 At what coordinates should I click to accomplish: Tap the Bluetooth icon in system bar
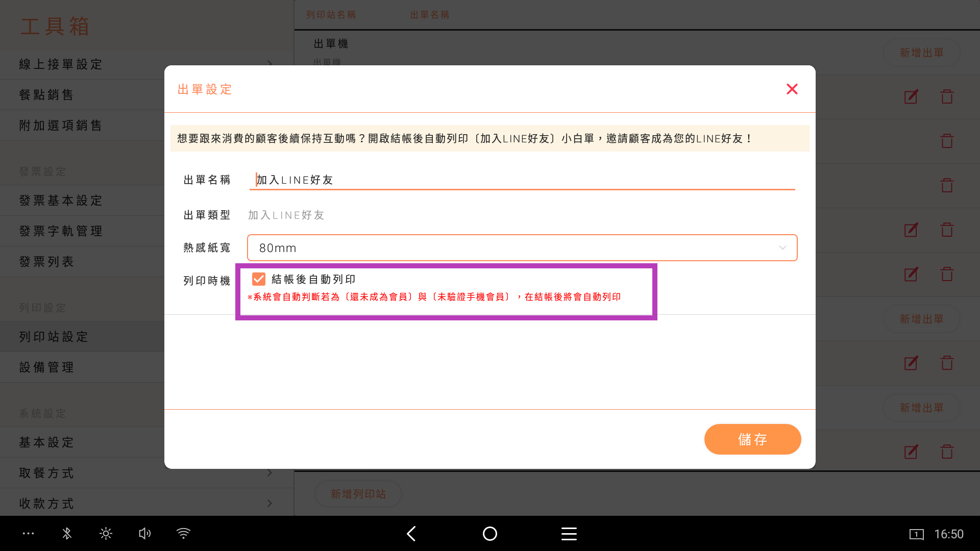[67, 534]
